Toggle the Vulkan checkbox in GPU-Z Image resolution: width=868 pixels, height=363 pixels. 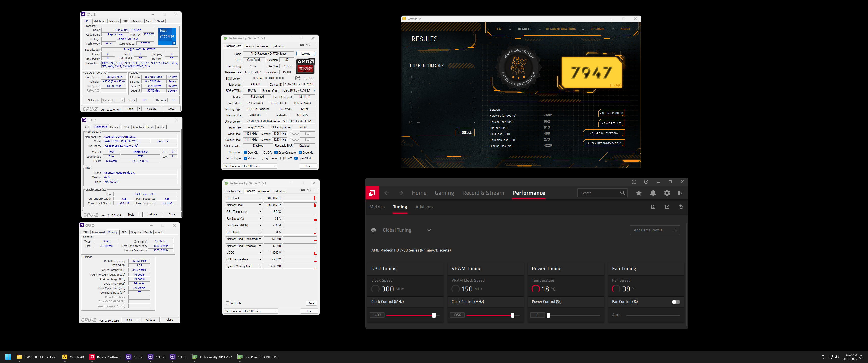(245, 158)
